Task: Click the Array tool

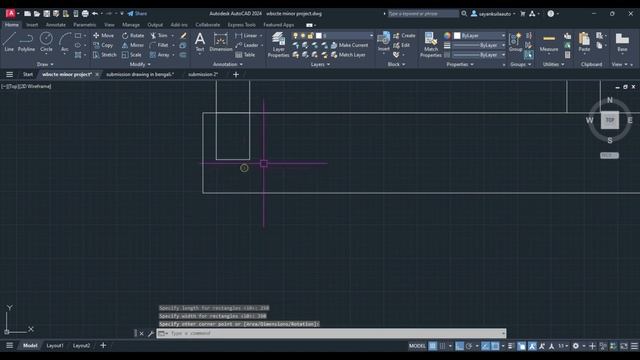Action: [159, 55]
